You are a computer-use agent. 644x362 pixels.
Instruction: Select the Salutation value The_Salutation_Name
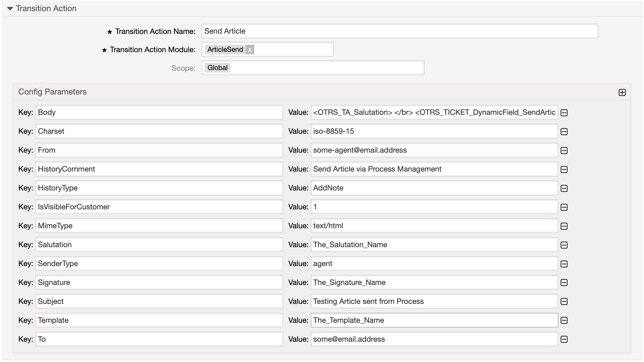click(434, 244)
